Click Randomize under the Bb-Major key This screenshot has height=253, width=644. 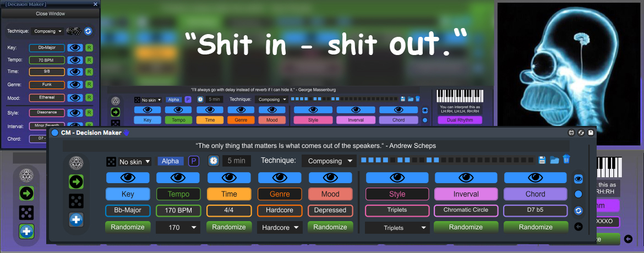coord(128,227)
